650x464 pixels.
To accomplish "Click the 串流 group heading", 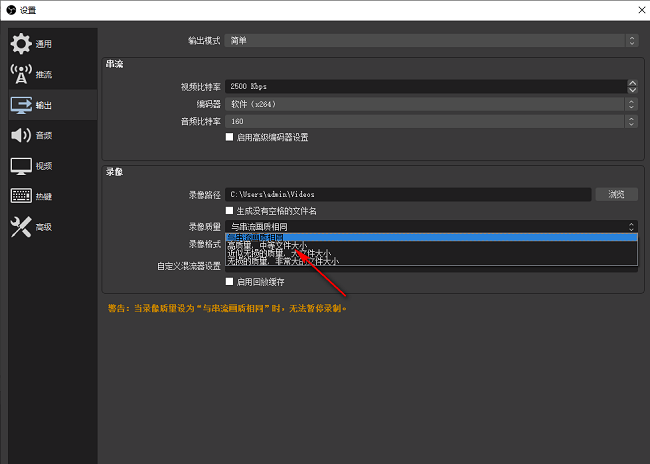I will (x=114, y=64).
